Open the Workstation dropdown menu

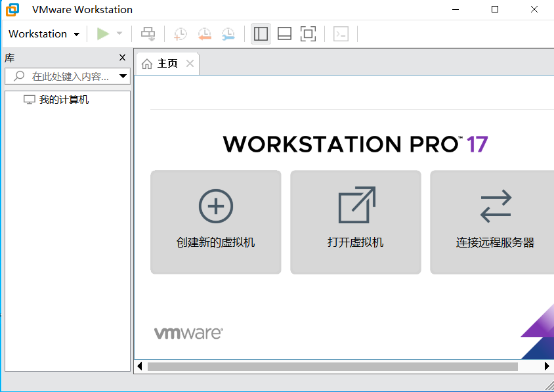pyautogui.click(x=44, y=34)
